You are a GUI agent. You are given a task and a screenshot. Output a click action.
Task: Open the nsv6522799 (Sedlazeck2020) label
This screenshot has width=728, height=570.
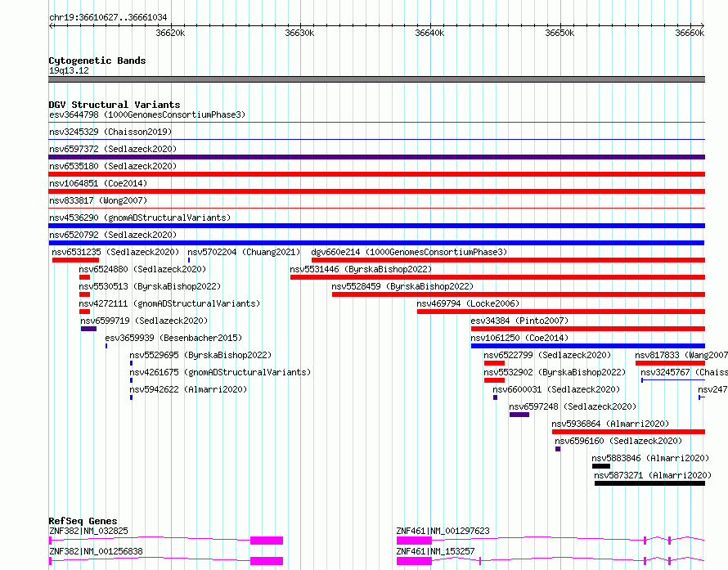pyautogui.click(x=547, y=355)
